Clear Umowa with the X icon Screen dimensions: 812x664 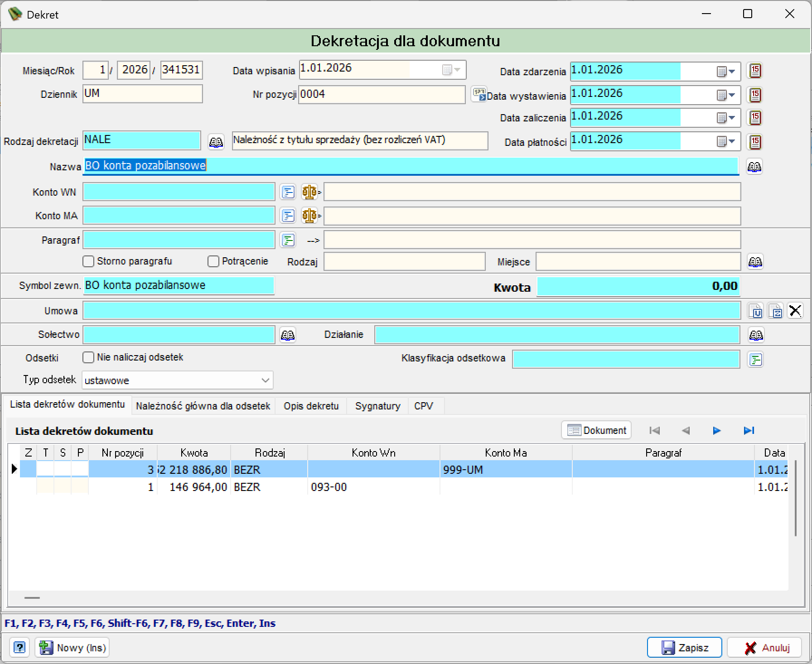pyautogui.click(x=795, y=311)
